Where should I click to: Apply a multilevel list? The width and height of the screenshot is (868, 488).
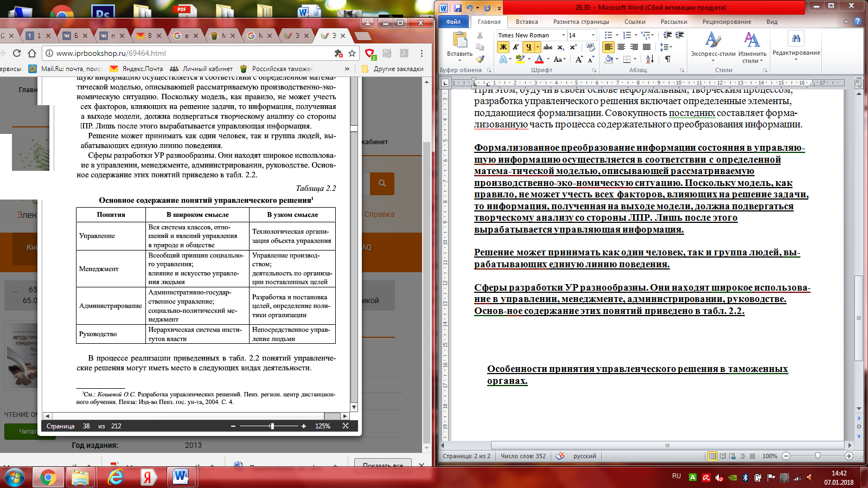(645, 35)
